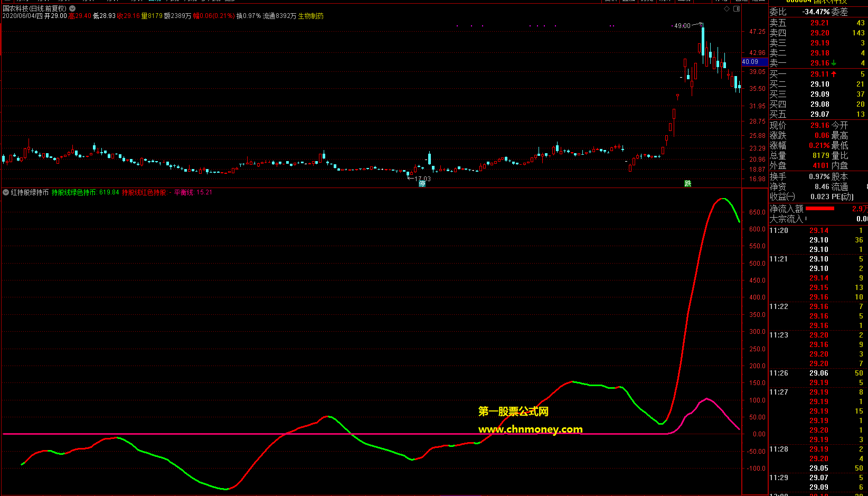
Task: Click the 49.00 high price label
Action: click(682, 25)
